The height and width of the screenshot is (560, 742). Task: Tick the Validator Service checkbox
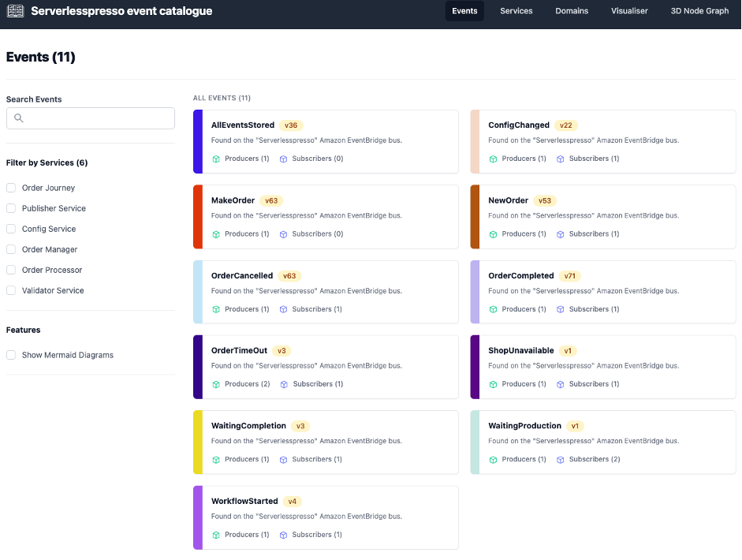11,290
